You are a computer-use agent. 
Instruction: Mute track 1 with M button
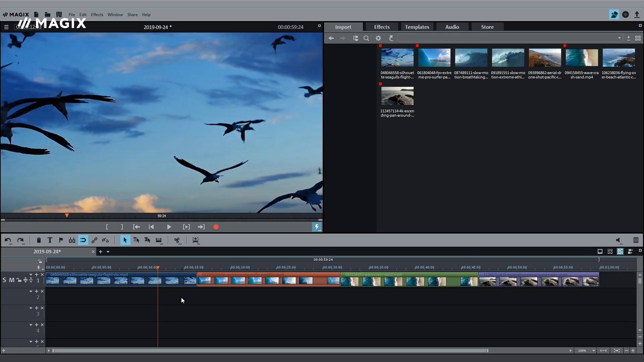tap(12, 280)
